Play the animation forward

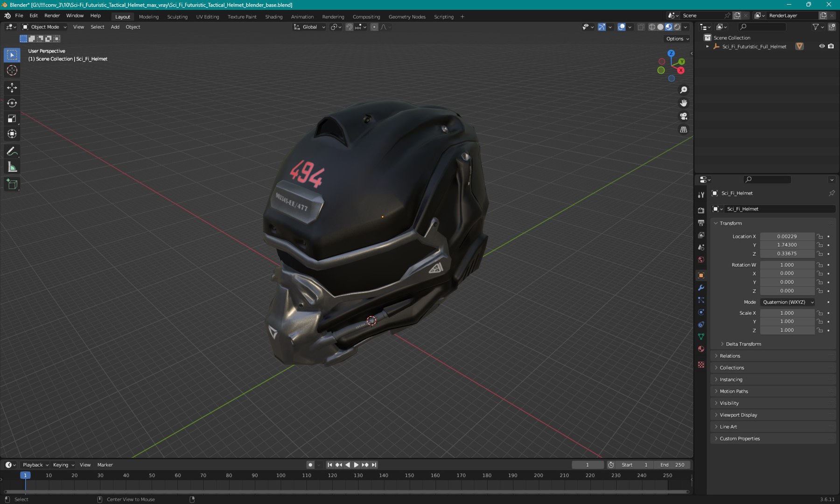pyautogui.click(x=356, y=465)
